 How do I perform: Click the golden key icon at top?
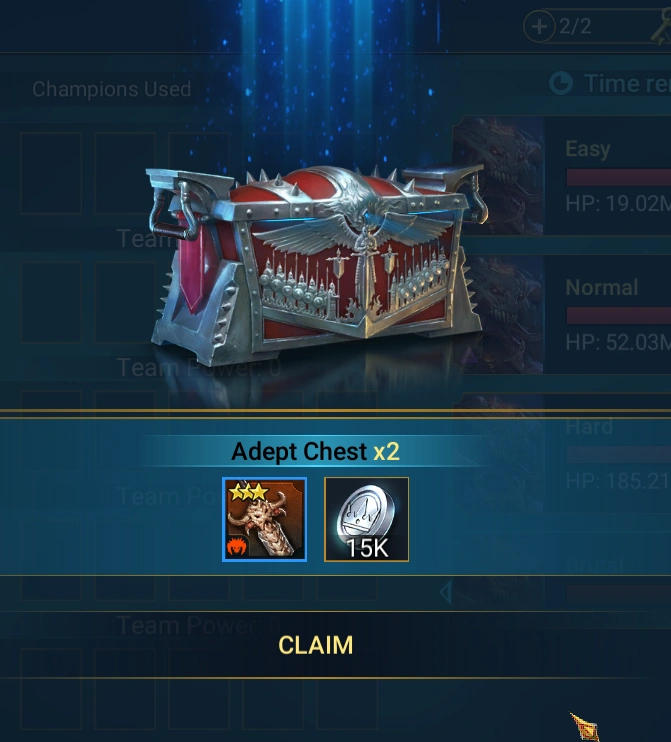pyautogui.click(x=661, y=26)
